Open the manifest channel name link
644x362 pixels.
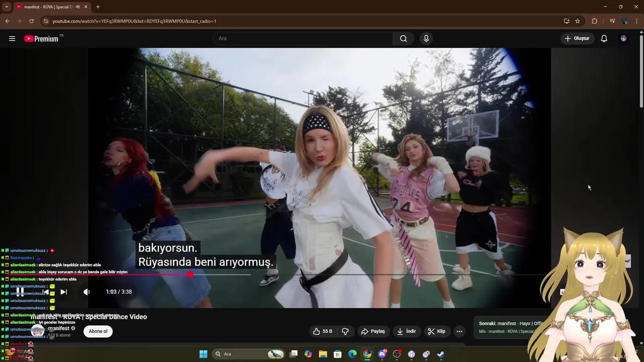[x=58, y=328]
